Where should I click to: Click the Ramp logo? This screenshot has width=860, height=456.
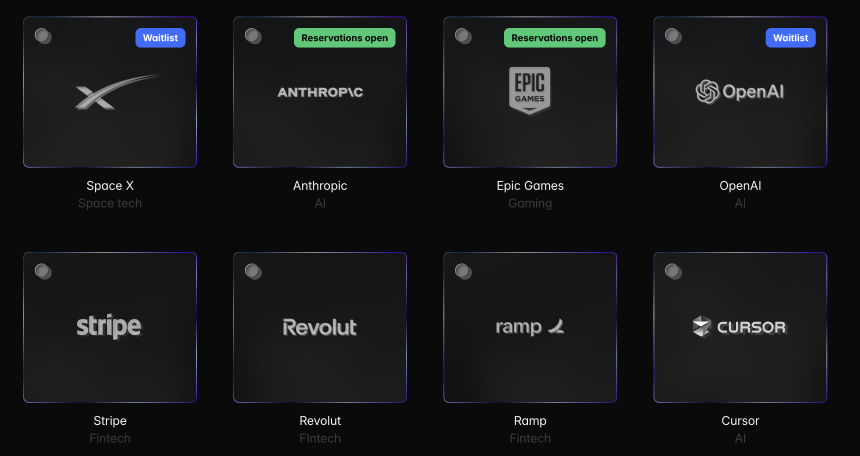[530, 327]
